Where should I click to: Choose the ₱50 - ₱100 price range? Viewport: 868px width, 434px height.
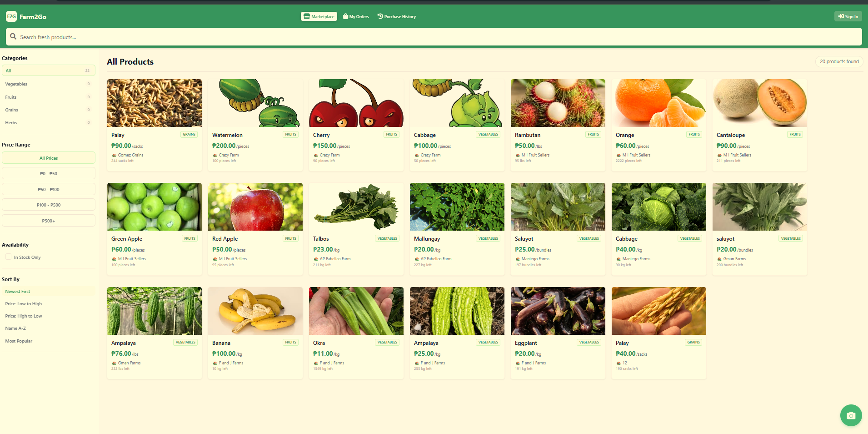pyautogui.click(x=49, y=189)
